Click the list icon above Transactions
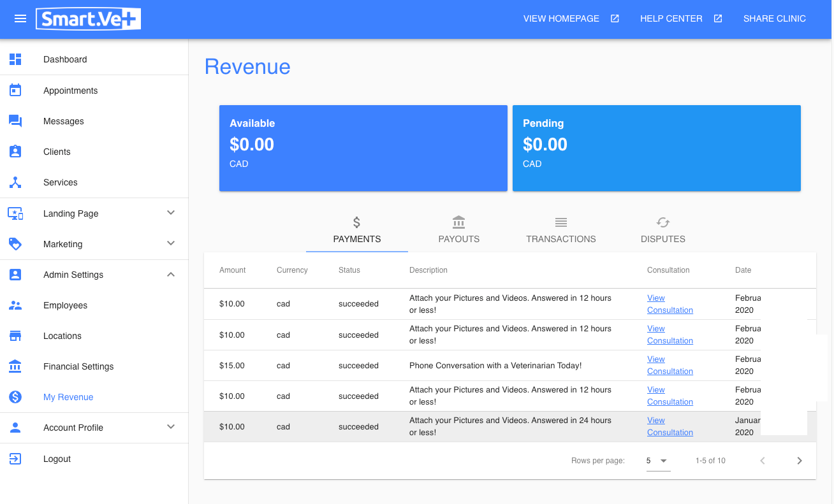This screenshot has width=834, height=504. point(561,222)
